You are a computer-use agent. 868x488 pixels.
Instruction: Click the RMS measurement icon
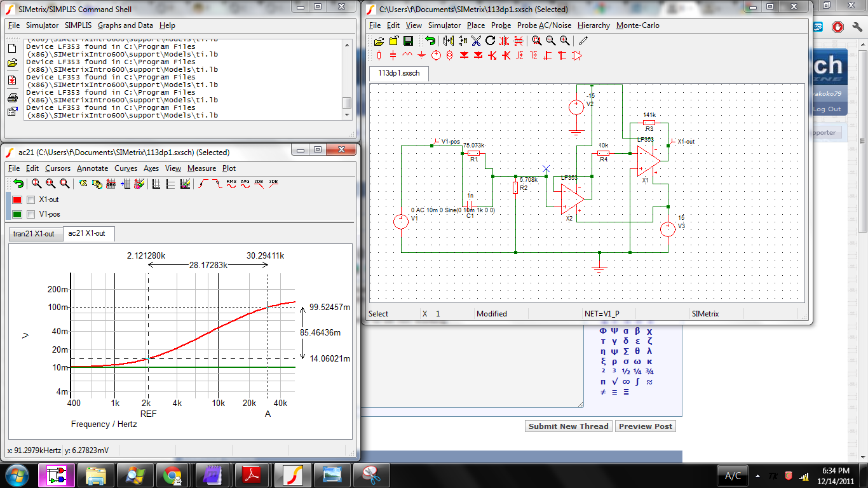[x=231, y=184]
